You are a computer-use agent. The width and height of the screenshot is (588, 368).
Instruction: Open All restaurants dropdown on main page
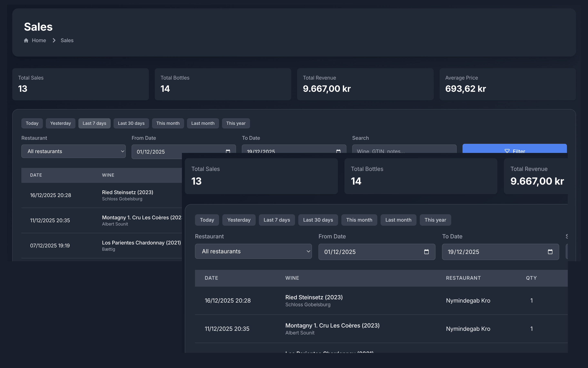[73, 151]
